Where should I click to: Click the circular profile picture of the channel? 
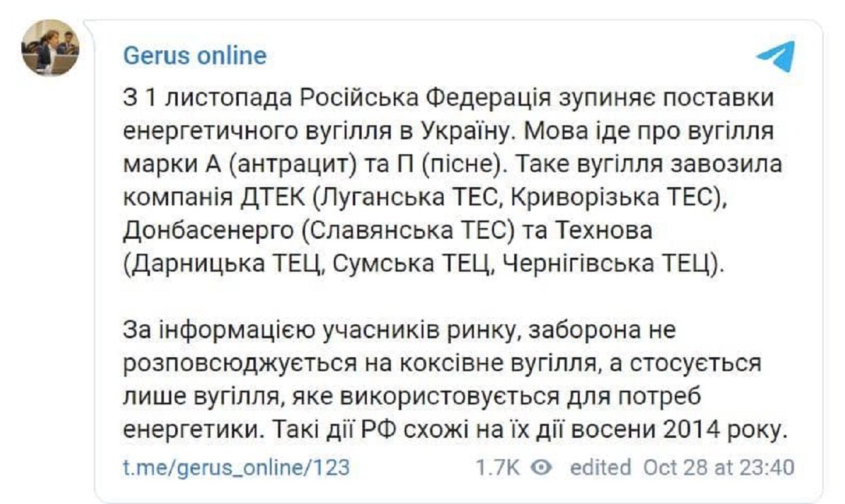pos(50,47)
